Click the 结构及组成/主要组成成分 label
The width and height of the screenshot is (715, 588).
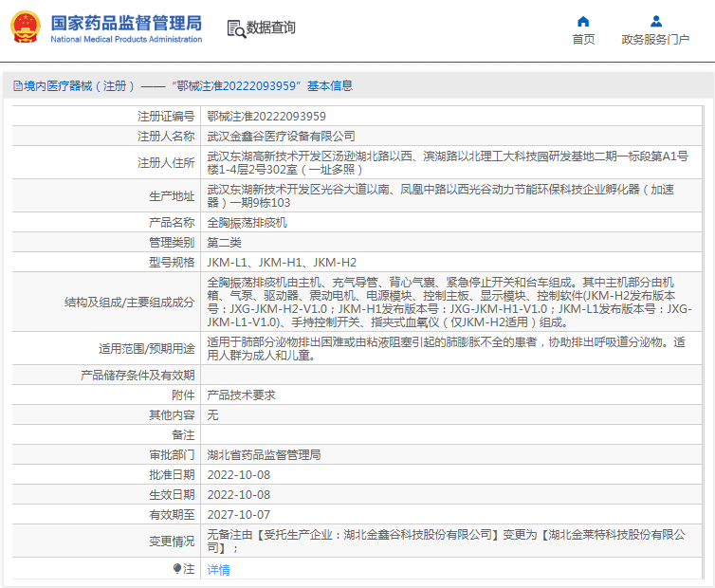click(130, 302)
